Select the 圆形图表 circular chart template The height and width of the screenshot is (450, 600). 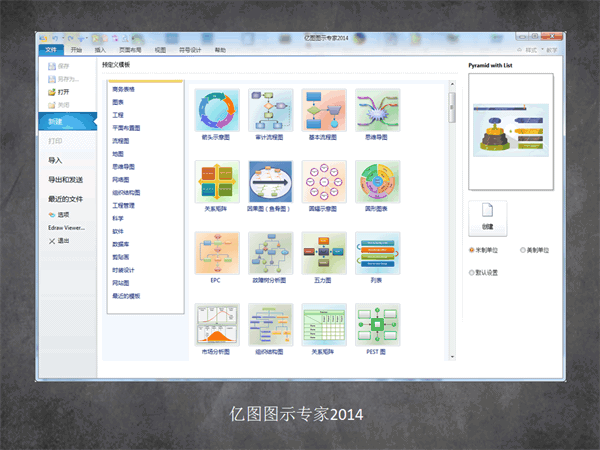click(x=377, y=182)
